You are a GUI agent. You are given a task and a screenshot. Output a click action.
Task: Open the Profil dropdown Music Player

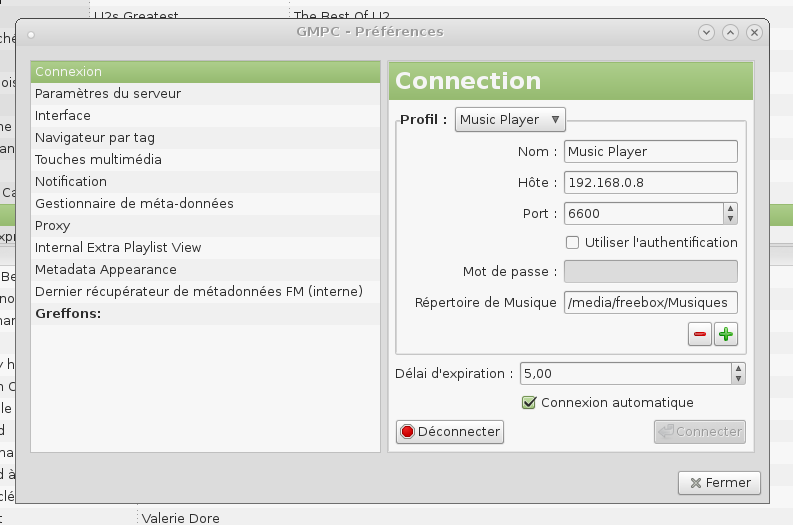[510, 120]
